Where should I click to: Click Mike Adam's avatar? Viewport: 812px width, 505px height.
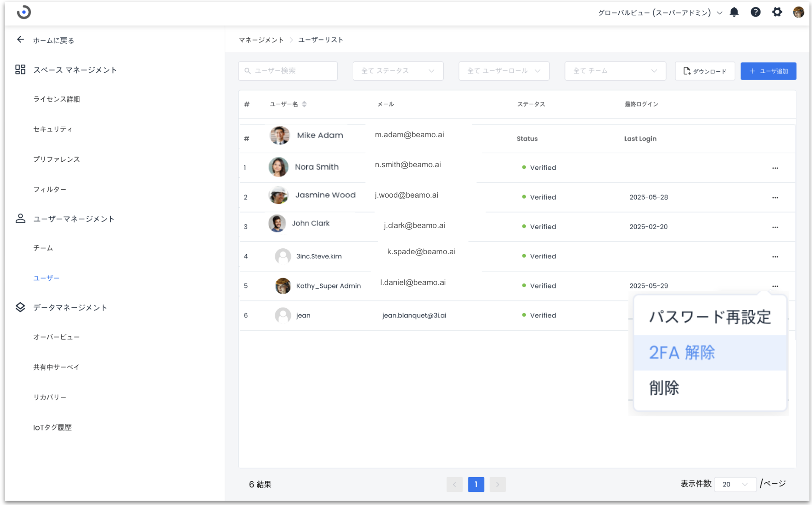(x=280, y=136)
